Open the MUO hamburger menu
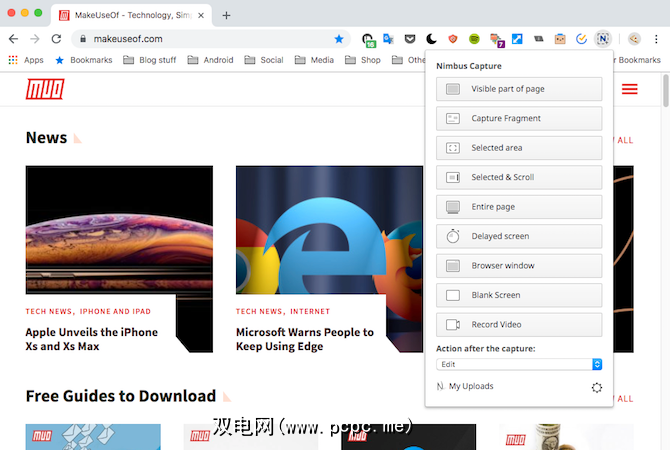The height and width of the screenshot is (450, 670). (630, 89)
